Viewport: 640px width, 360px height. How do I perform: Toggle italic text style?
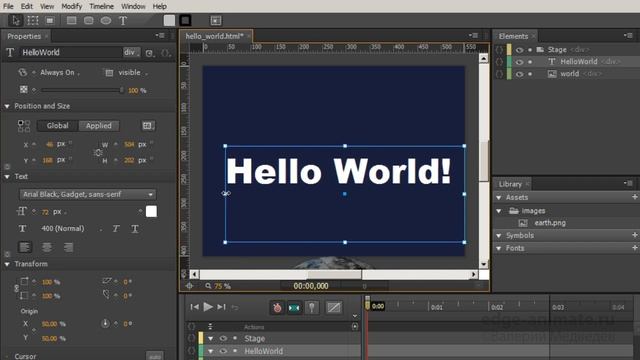click(116, 229)
